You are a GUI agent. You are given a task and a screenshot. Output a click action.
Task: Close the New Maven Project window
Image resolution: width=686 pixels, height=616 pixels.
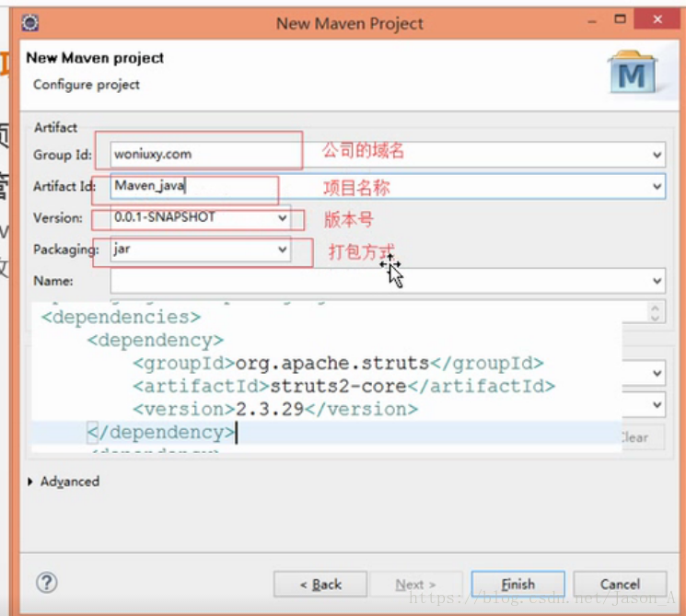click(657, 19)
